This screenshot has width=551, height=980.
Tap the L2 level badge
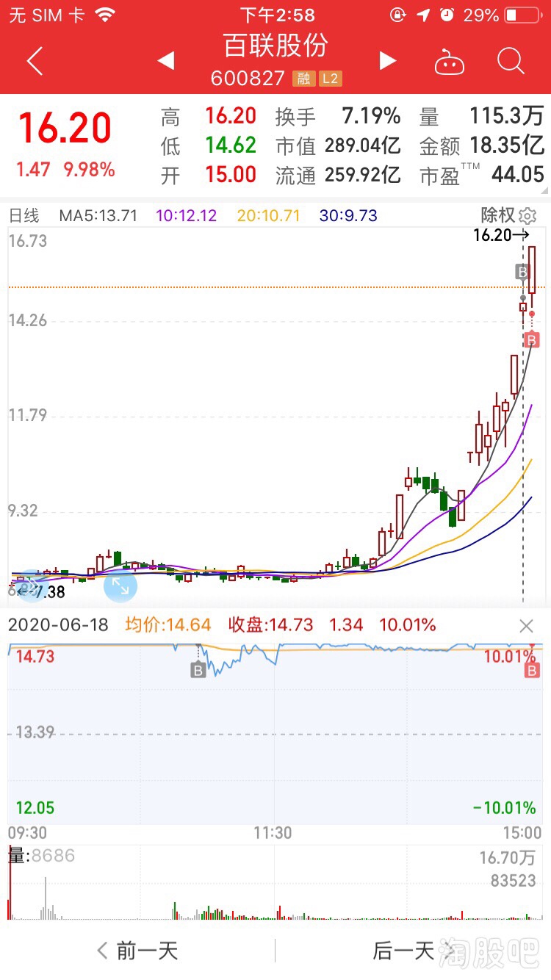pyautogui.click(x=330, y=78)
